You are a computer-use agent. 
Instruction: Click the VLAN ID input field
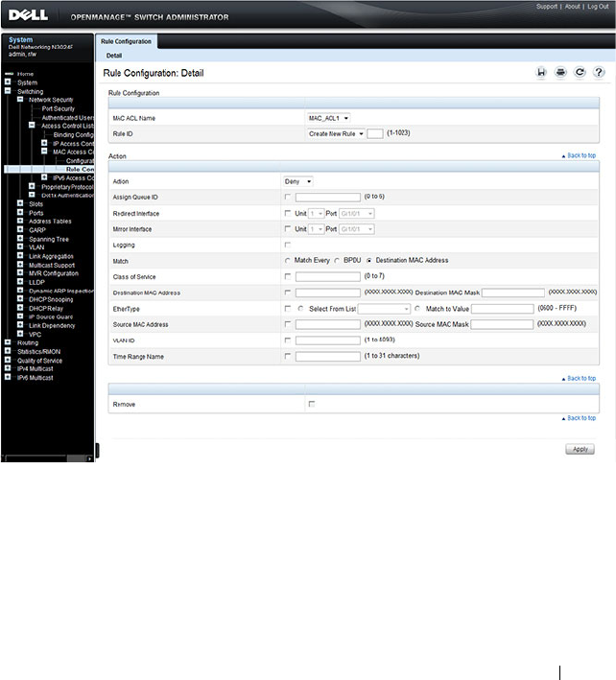point(328,340)
